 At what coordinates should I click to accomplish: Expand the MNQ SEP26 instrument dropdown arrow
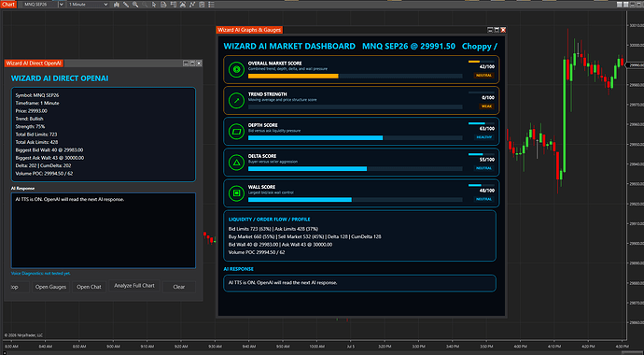[x=62, y=5]
